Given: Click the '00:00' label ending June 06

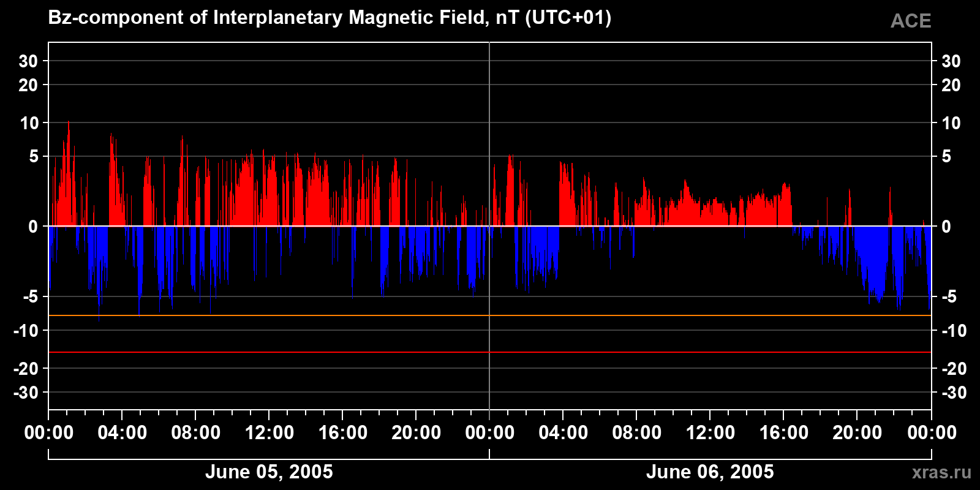Looking at the screenshot, I should point(932,433).
